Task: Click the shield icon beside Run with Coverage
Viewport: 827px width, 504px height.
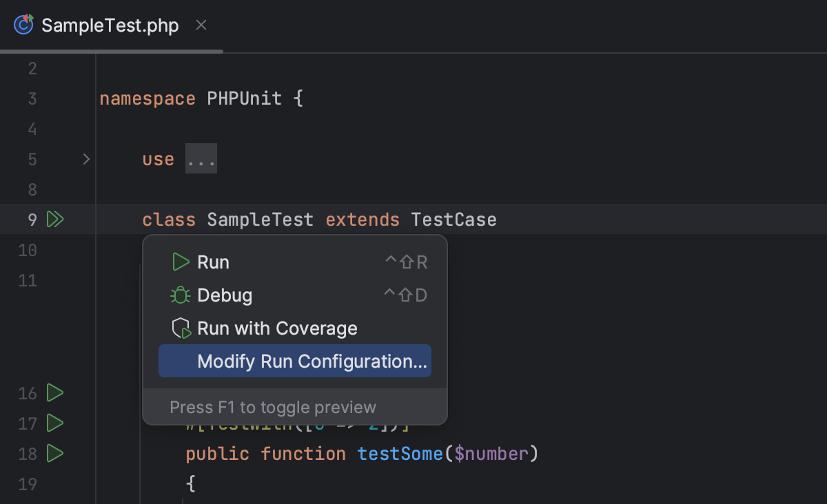Action: coord(181,328)
